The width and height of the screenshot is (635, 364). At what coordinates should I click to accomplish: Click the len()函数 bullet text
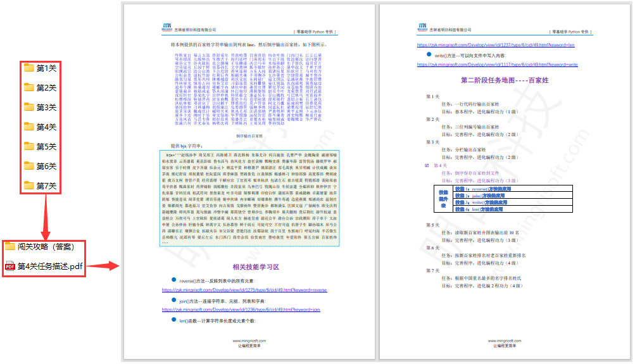pos(218,321)
